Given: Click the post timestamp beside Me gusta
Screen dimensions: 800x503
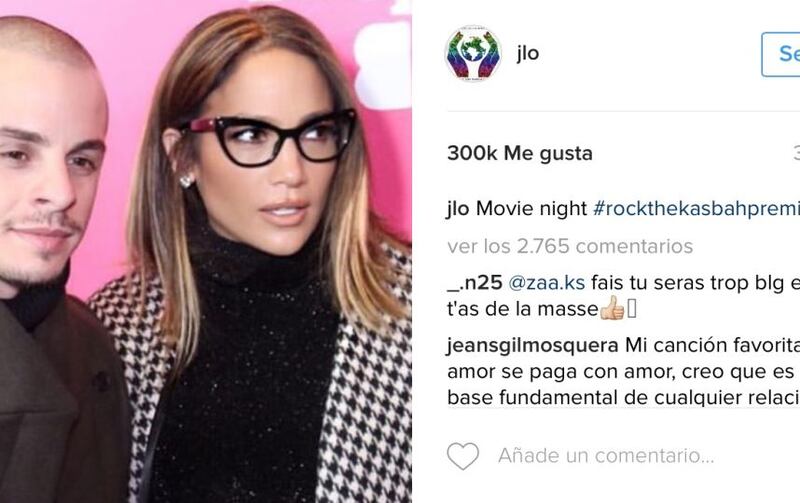Looking at the screenshot, I should coord(796,153).
